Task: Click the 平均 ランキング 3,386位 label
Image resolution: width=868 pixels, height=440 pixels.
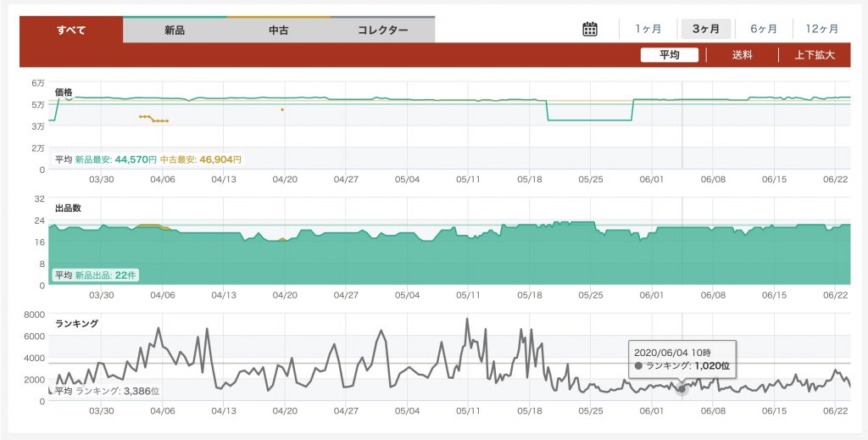Action: pyautogui.click(x=107, y=391)
